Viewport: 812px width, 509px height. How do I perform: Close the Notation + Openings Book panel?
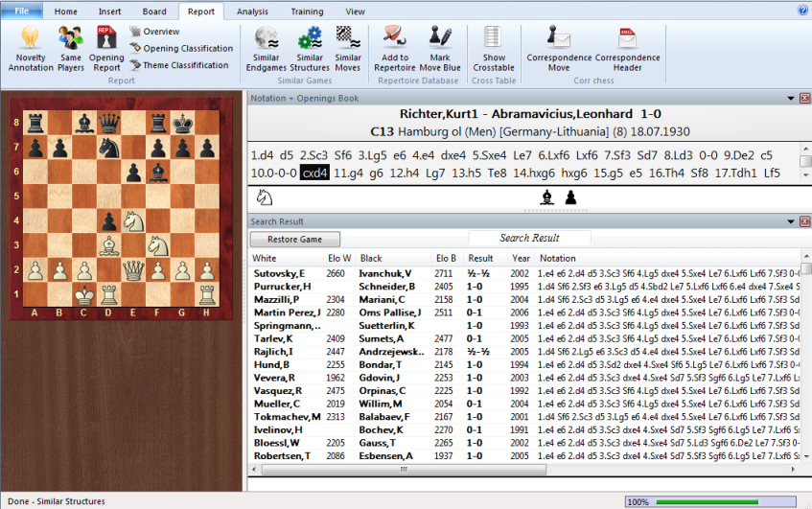pyautogui.click(x=804, y=98)
